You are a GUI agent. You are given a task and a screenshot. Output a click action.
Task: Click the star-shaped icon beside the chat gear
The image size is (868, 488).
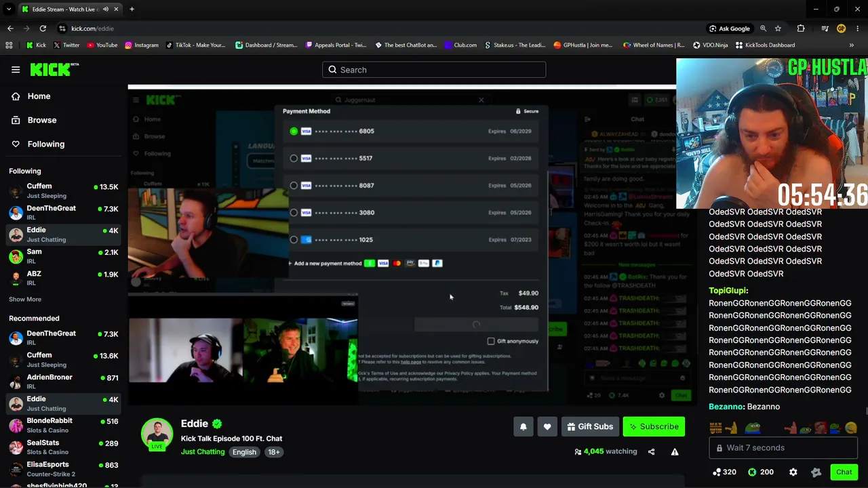click(816, 472)
